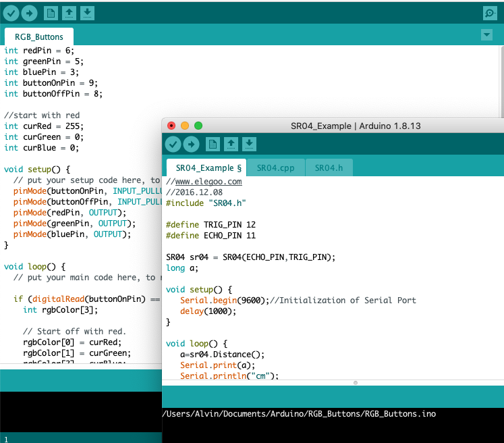Click line '#define ECHO_PIN 11'

click(x=211, y=236)
